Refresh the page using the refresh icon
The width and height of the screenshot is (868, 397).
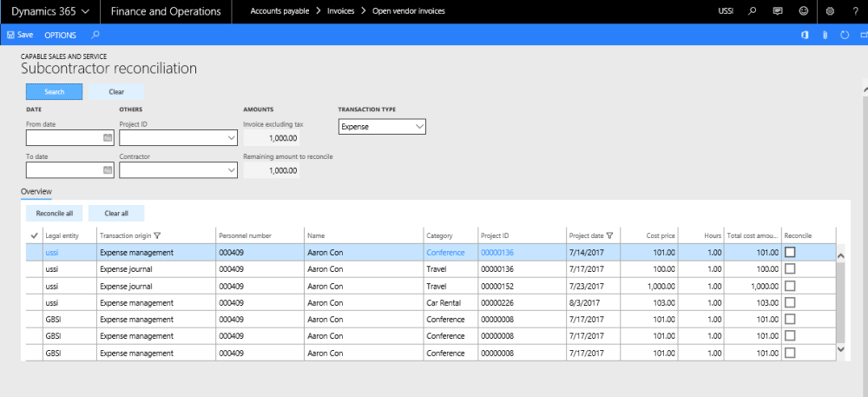[844, 35]
